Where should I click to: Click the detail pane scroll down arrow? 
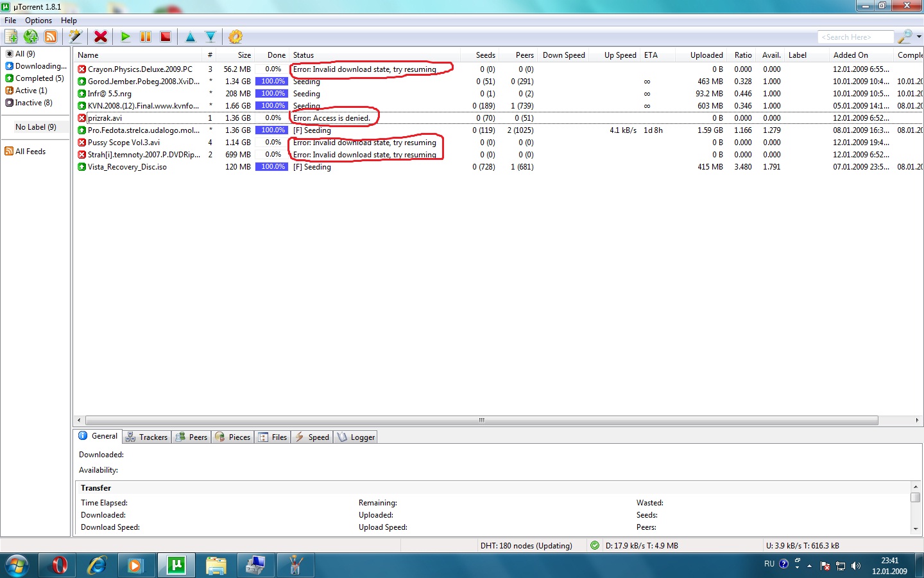pos(916,529)
